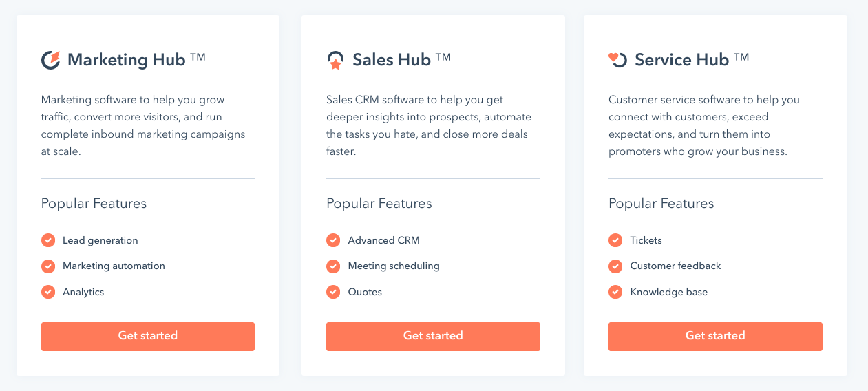The width and height of the screenshot is (868, 391).
Task: Click the checkmark beside Knowledge base
Action: (615, 292)
